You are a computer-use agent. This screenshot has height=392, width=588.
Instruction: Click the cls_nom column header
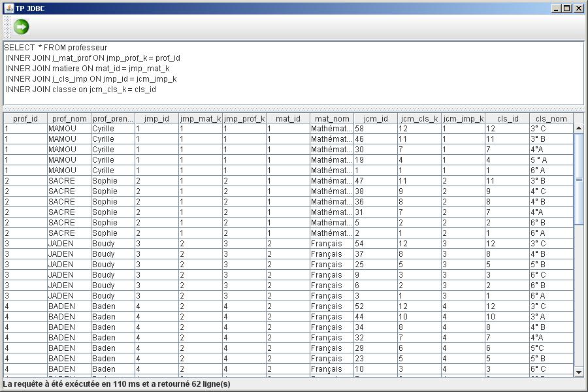coord(551,119)
